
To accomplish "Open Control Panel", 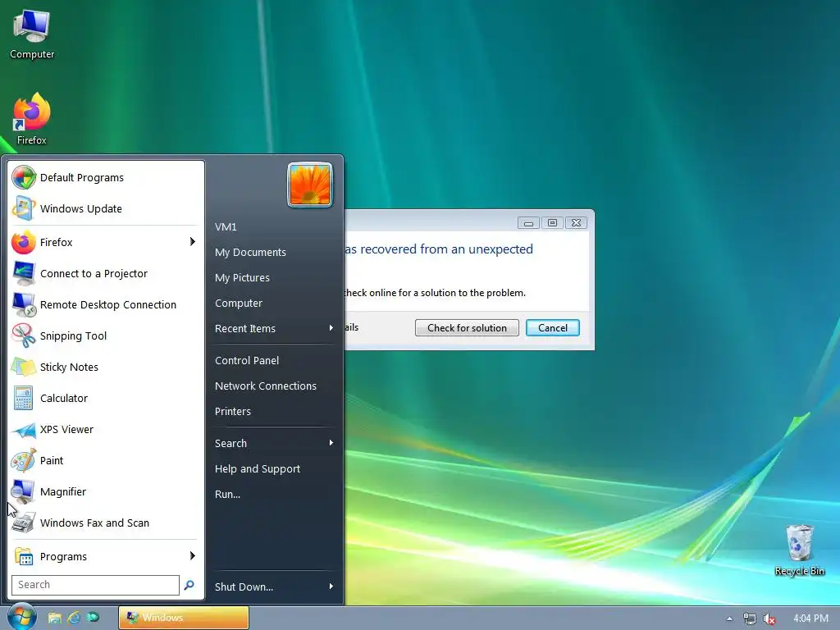I will pos(246,361).
